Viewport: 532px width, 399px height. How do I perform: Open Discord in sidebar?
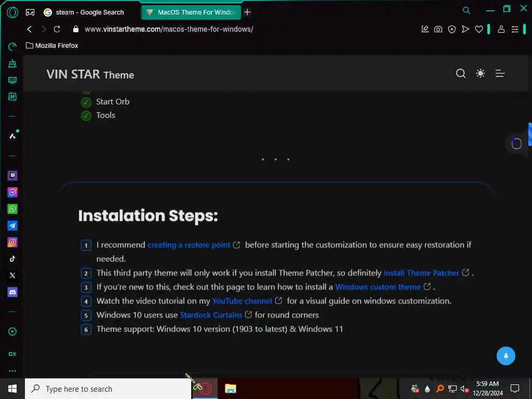point(12,292)
